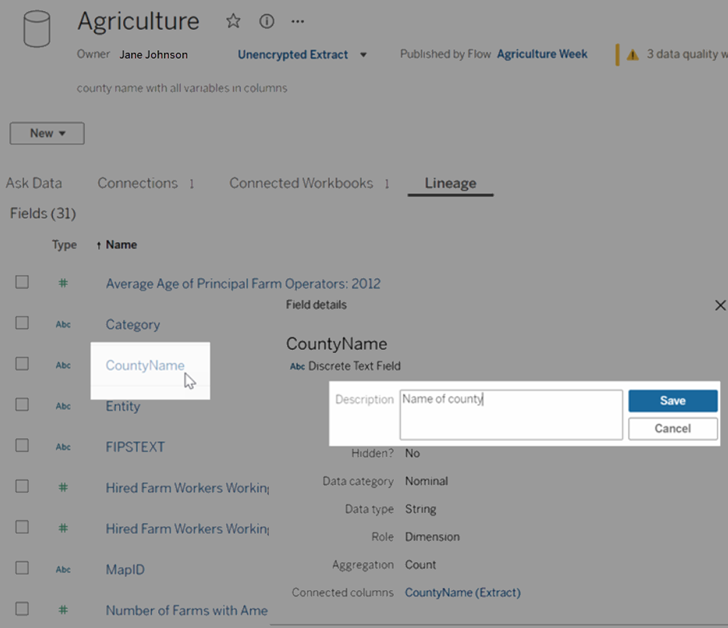Screen dimensions: 728x628
Task: Open the Agriculture Week flow link
Action: click(x=542, y=54)
